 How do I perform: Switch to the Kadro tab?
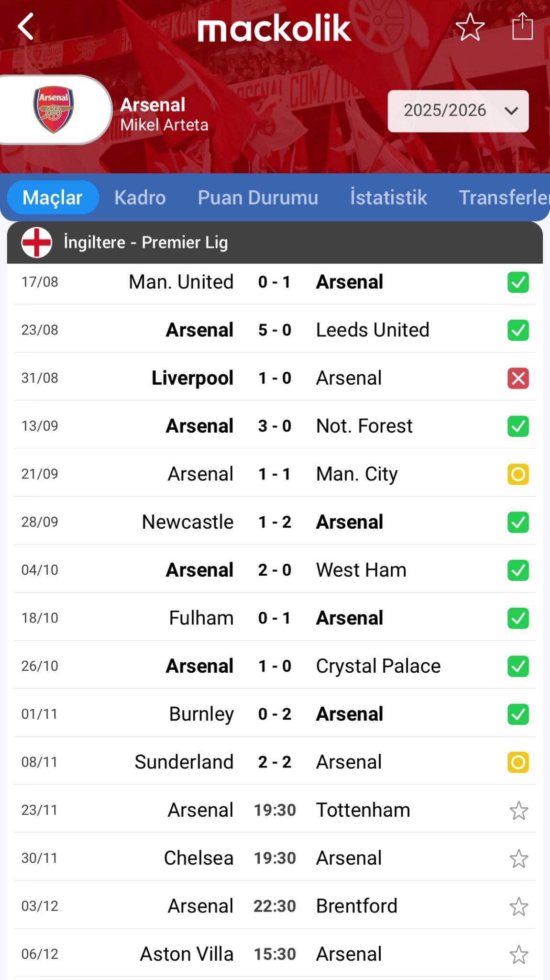140,198
